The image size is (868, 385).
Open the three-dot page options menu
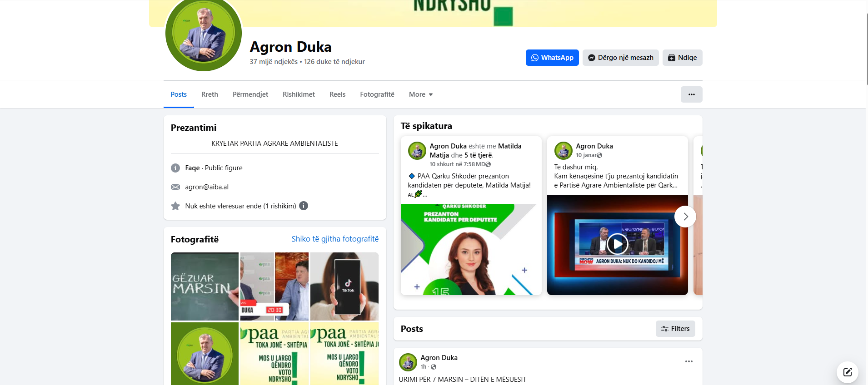(691, 94)
